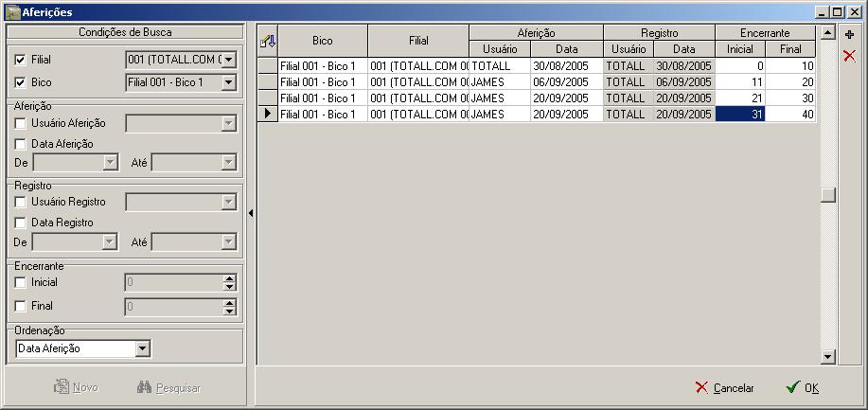Screen dimensions: 868x410
Task: Open Data Aferição Até date dropdown
Action: pyautogui.click(x=229, y=163)
